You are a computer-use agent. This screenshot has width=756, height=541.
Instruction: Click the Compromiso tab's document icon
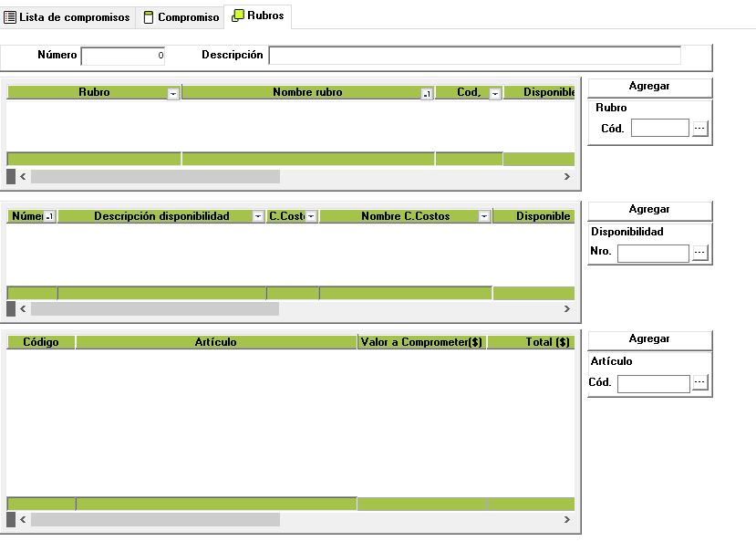point(149,17)
